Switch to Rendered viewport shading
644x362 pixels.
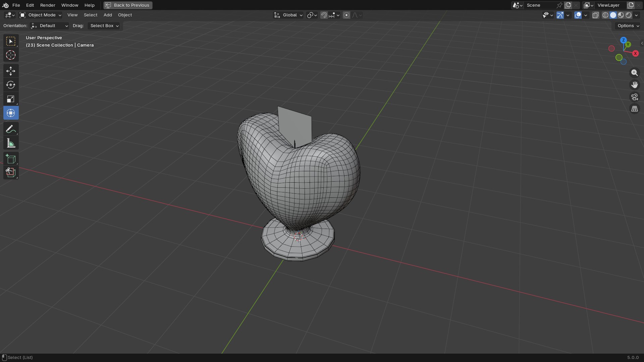click(629, 15)
